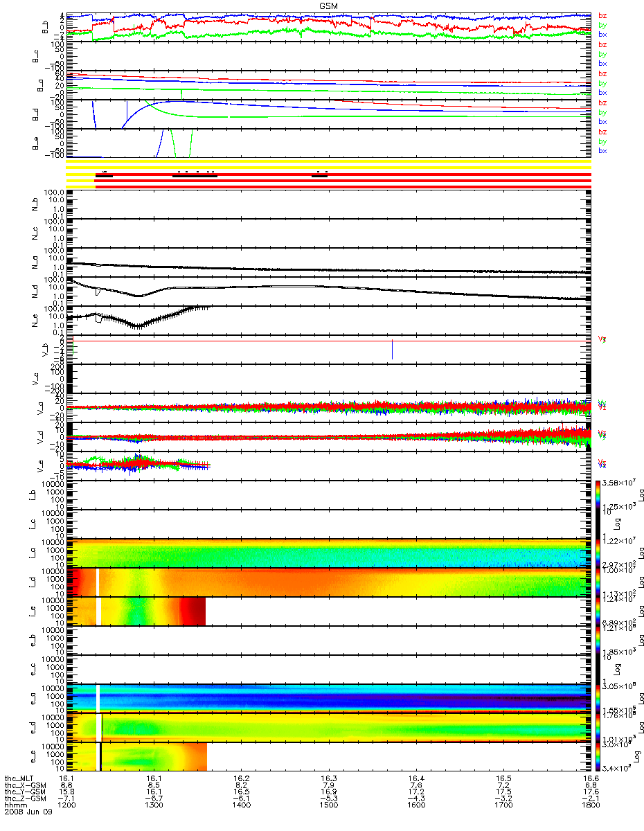The image size is (644, 831).
Task: Click the 1500 time tick label
Action: point(328,805)
